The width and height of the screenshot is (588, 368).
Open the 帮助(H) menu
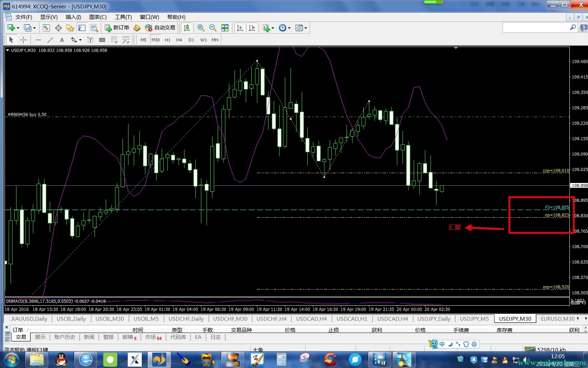tap(176, 17)
